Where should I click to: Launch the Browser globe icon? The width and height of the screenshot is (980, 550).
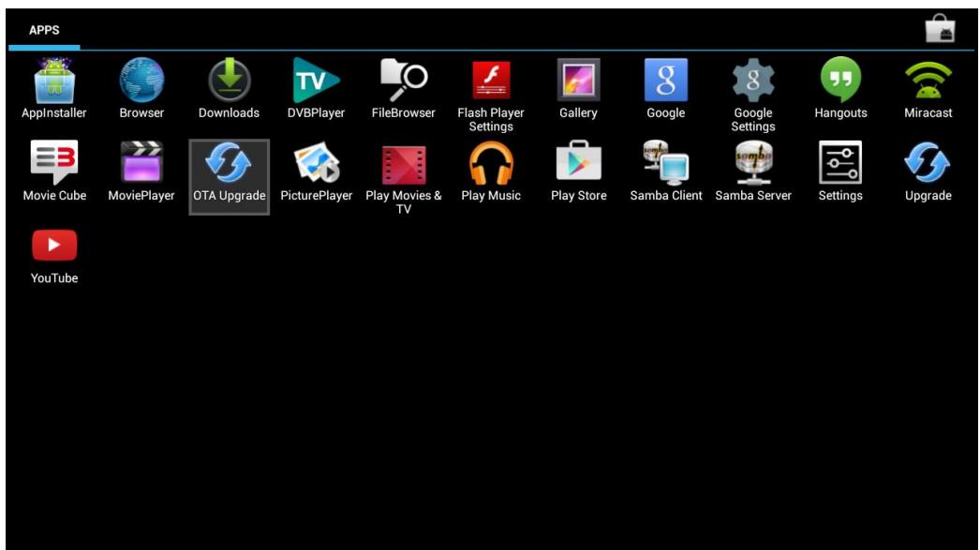pyautogui.click(x=141, y=80)
